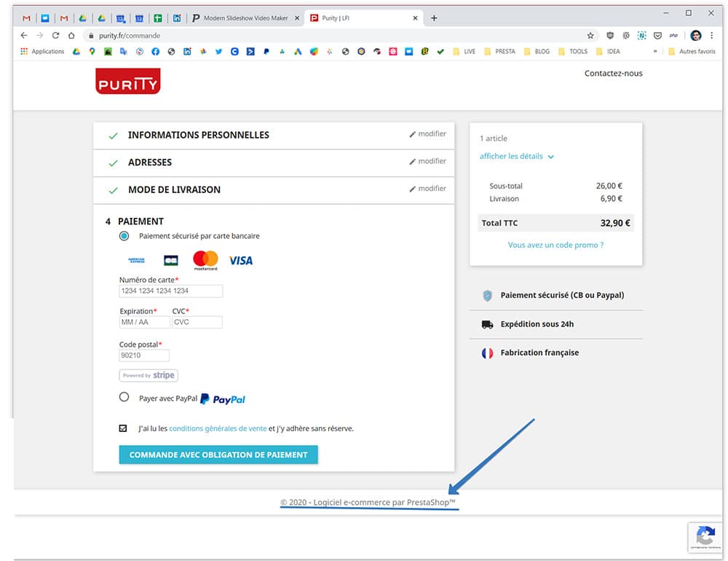Toggle the terms of sale agreement checkbox
728x561 pixels.
(123, 428)
